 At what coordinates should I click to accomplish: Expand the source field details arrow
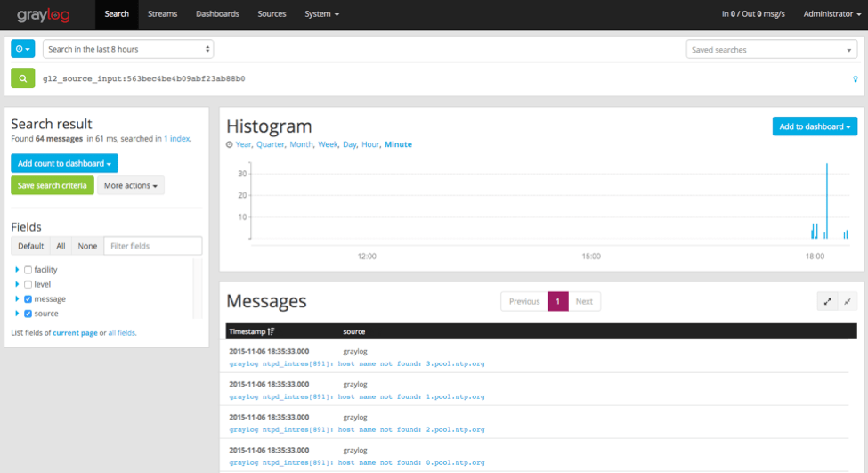tap(17, 314)
